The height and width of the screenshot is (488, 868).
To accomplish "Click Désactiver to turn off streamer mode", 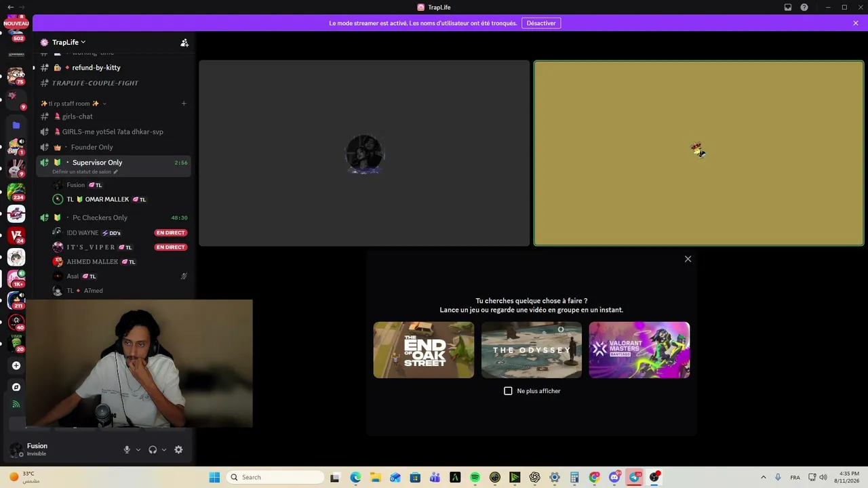I will pos(541,23).
